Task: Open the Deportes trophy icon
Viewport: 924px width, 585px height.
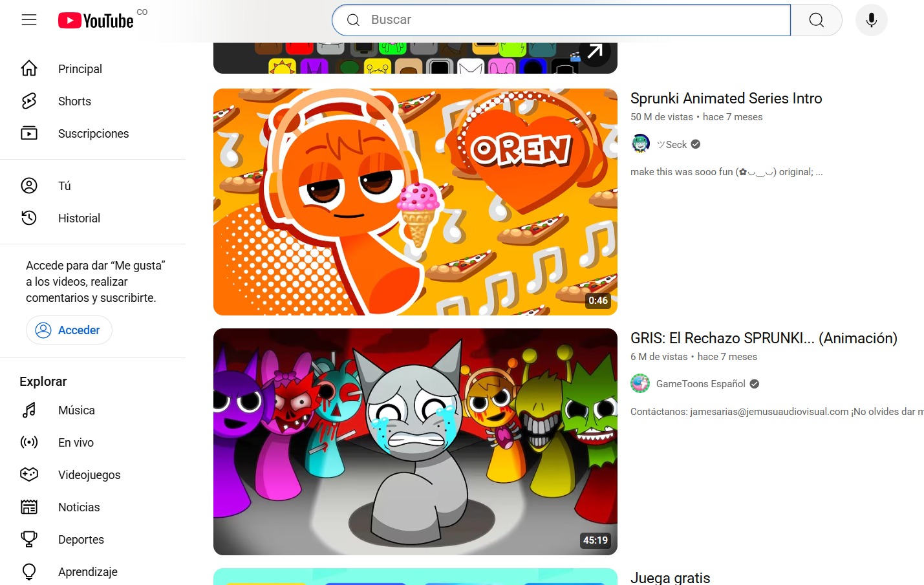Action: click(29, 539)
